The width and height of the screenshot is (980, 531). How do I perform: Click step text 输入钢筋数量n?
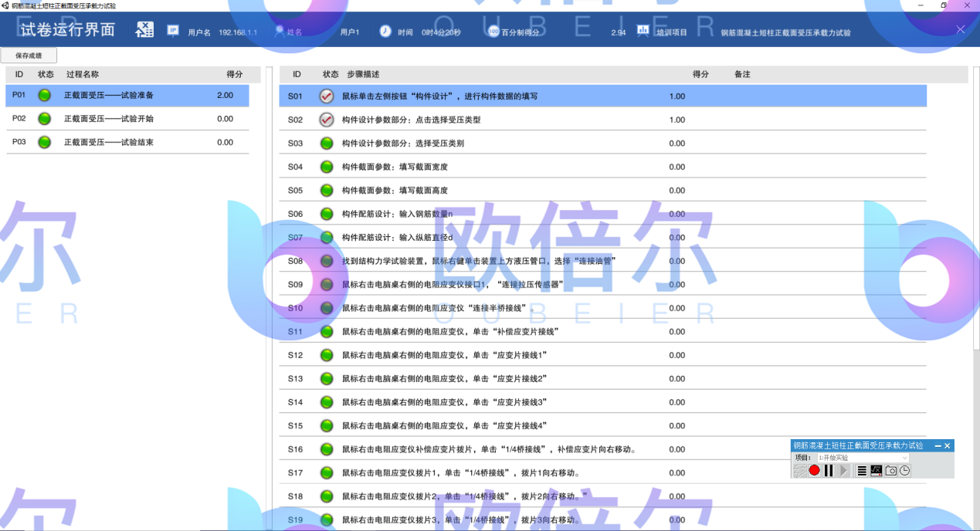point(426,214)
